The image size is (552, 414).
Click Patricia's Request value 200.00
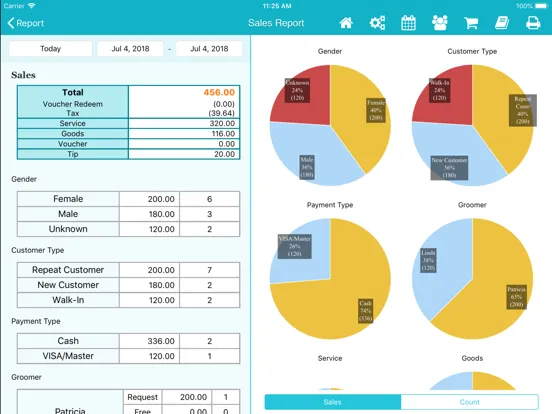(x=193, y=397)
